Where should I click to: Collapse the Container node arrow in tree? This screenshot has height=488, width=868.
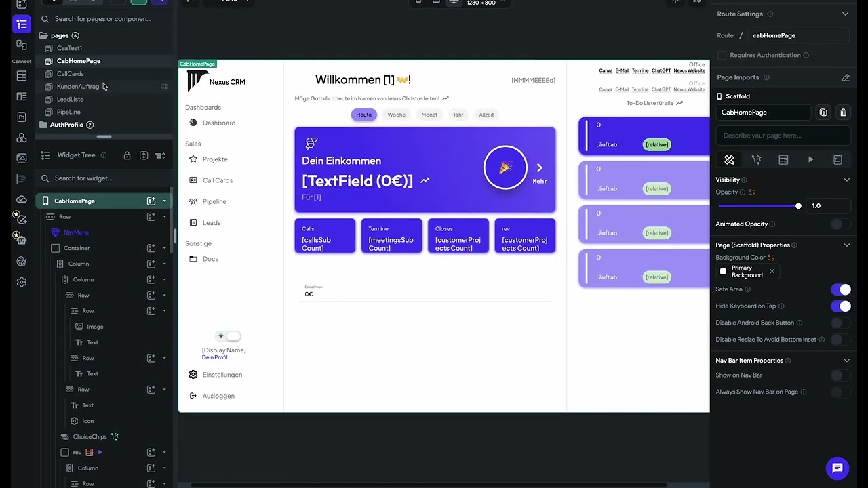[x=164, y=248]
